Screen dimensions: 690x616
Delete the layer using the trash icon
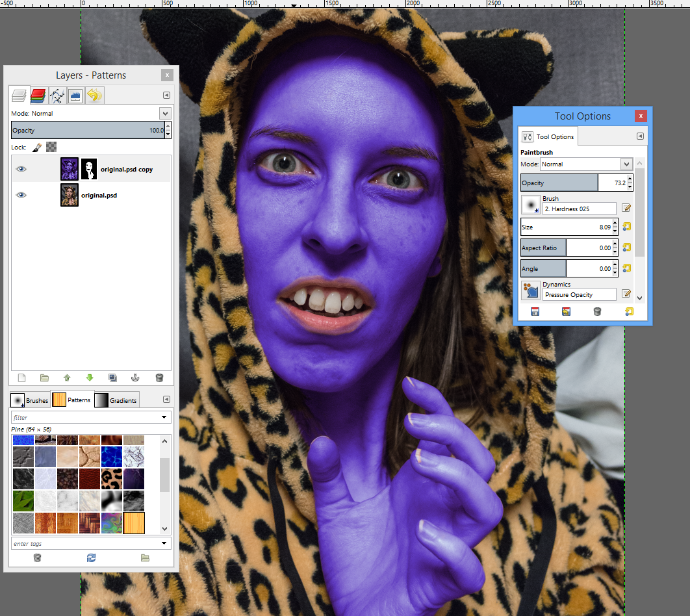click(x=159, y=378)
